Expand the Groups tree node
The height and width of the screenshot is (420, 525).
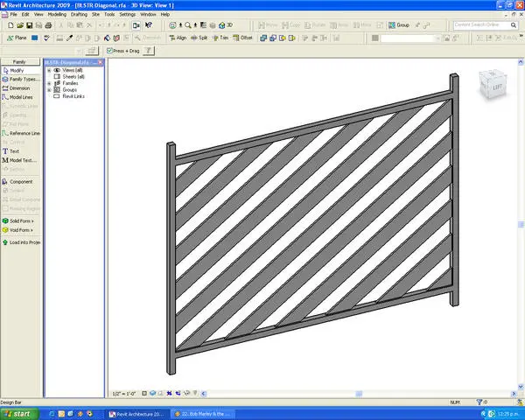coord(49,90)
